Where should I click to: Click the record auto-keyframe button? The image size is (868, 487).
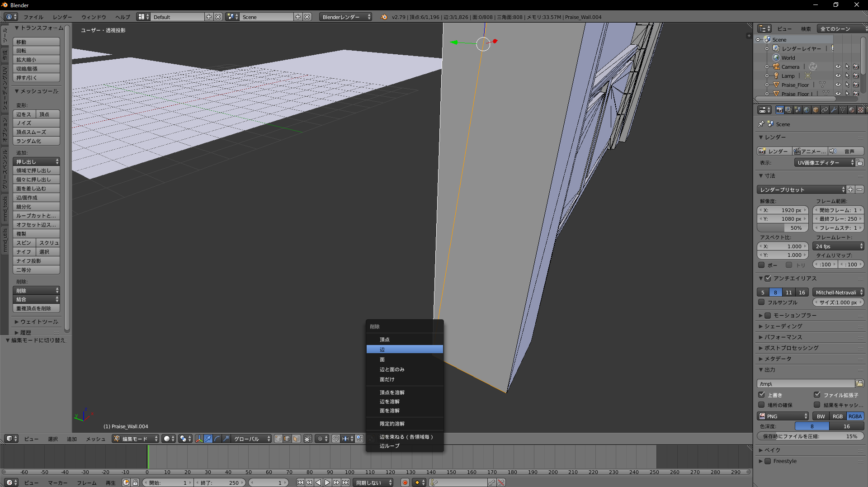405,482
